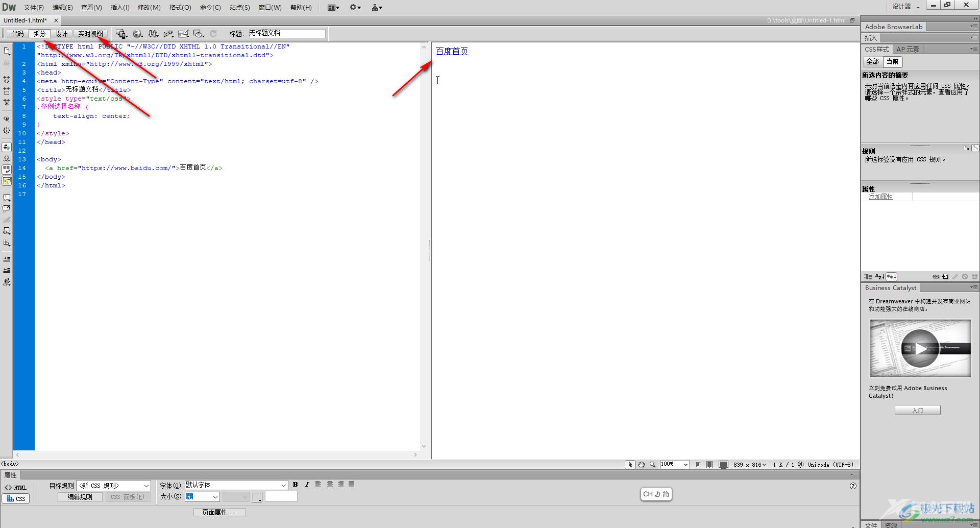
Task: Open the 字体 font dropdown
Action: pos(236,485)
